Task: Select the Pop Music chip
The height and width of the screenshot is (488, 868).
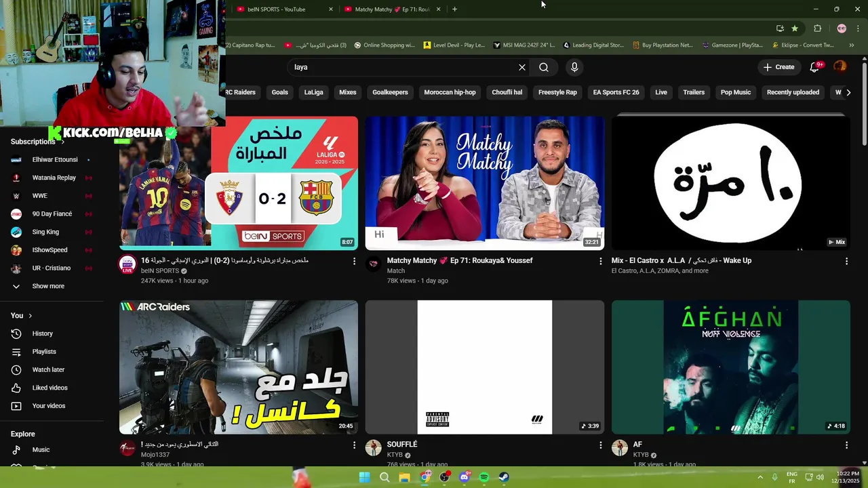Action: pyautogui.click(x=736, y=92)
